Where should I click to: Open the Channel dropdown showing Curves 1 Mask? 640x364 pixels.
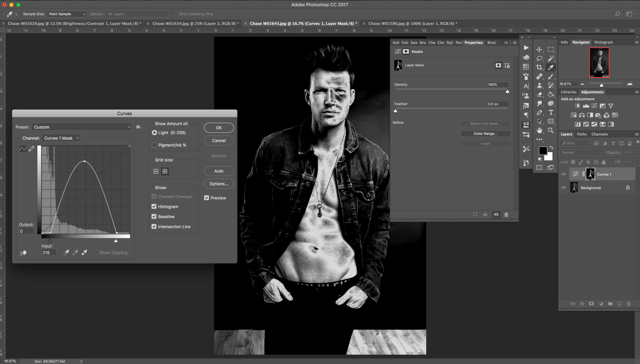tap(61, 138)
